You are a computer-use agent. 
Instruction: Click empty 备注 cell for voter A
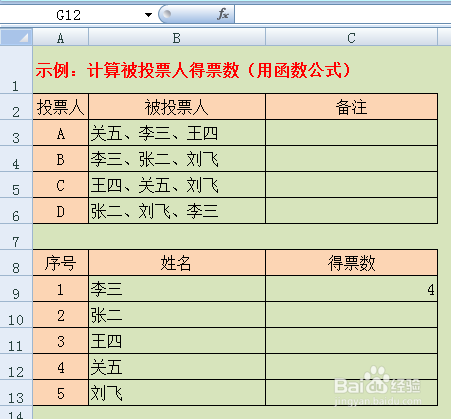tap(351, 133)
